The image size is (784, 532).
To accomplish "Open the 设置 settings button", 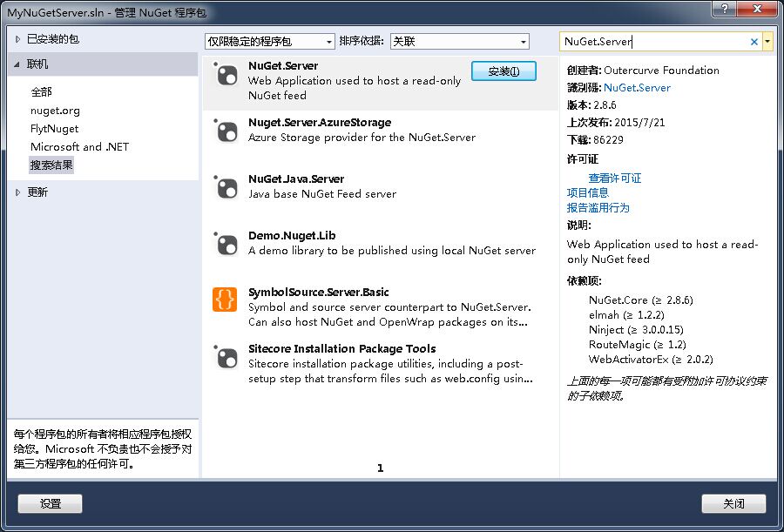I will (50, 503).
